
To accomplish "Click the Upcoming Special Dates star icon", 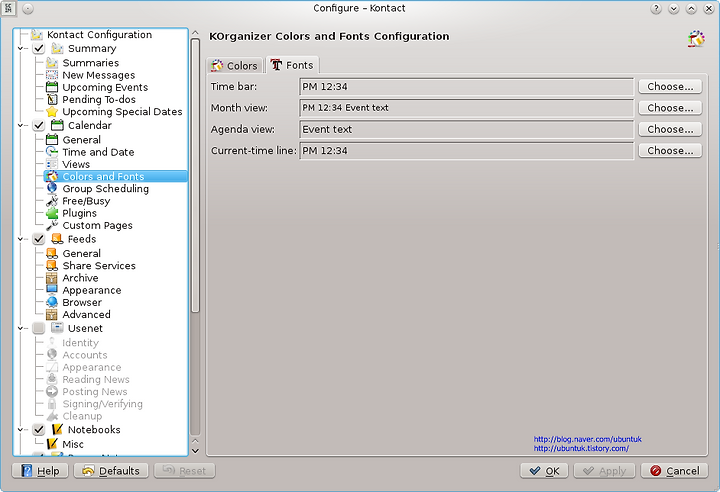I will 52,112.
